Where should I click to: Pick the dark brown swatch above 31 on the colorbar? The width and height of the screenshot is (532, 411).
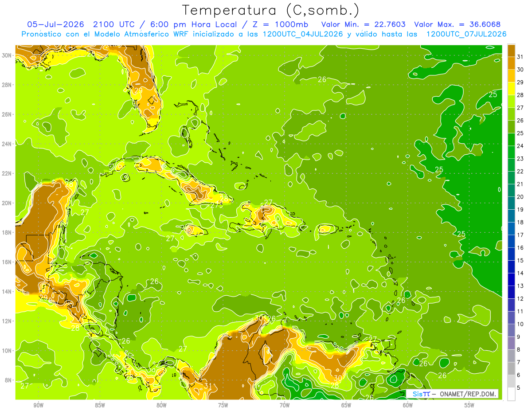pos(511,51)
